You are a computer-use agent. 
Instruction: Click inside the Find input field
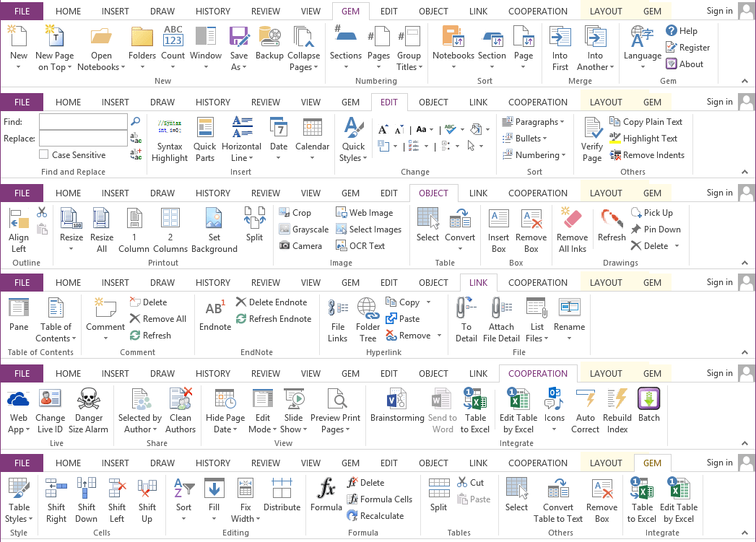point(82,122)
